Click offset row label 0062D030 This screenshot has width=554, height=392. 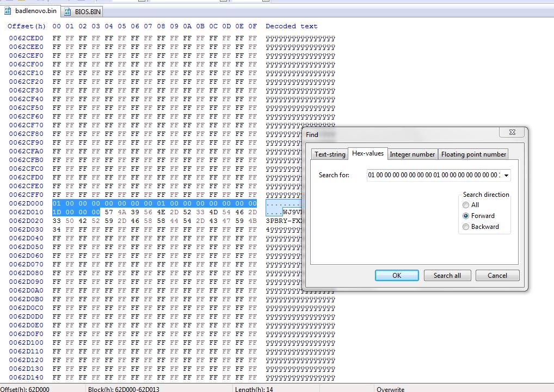coord(26,229)
